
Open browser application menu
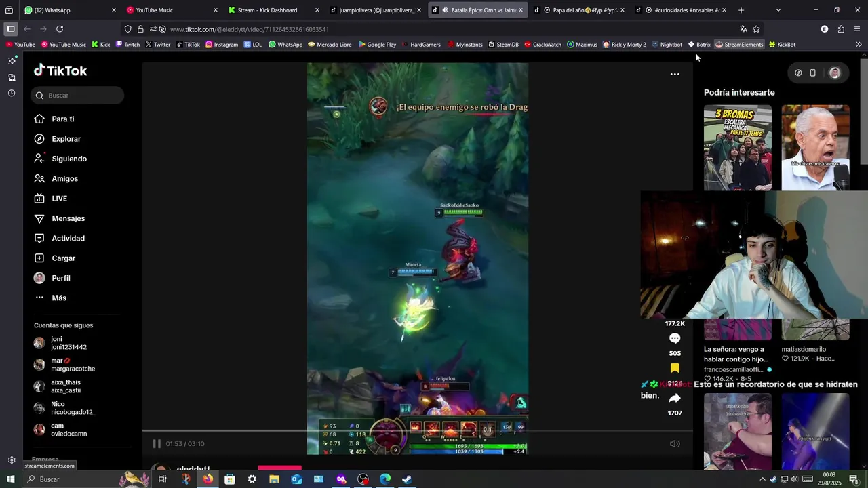[857, 29]
